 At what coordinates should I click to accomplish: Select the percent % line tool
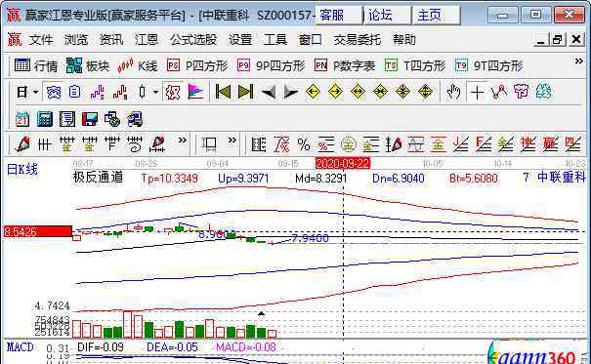coord(304,144)
